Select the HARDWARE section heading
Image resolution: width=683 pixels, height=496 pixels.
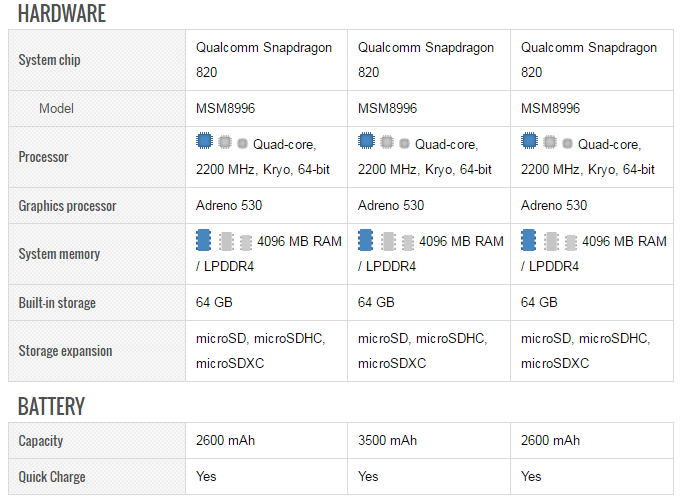[61, 14]
